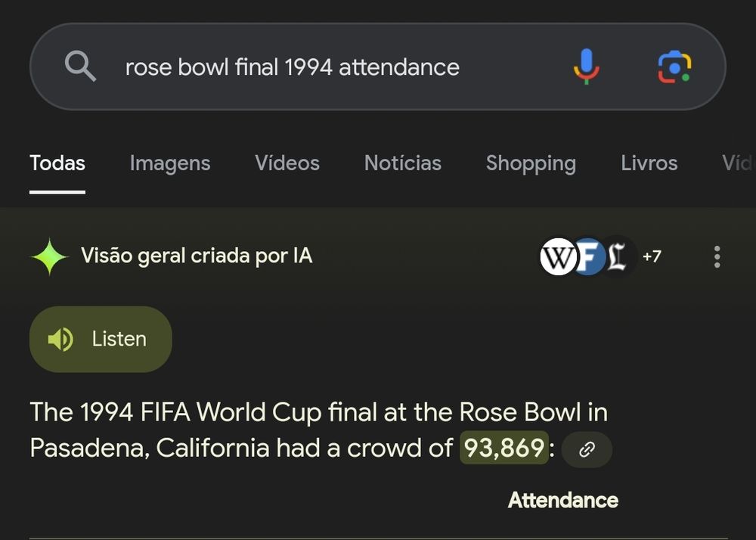Switch to the Imagens tab

[x=169, y=163]
